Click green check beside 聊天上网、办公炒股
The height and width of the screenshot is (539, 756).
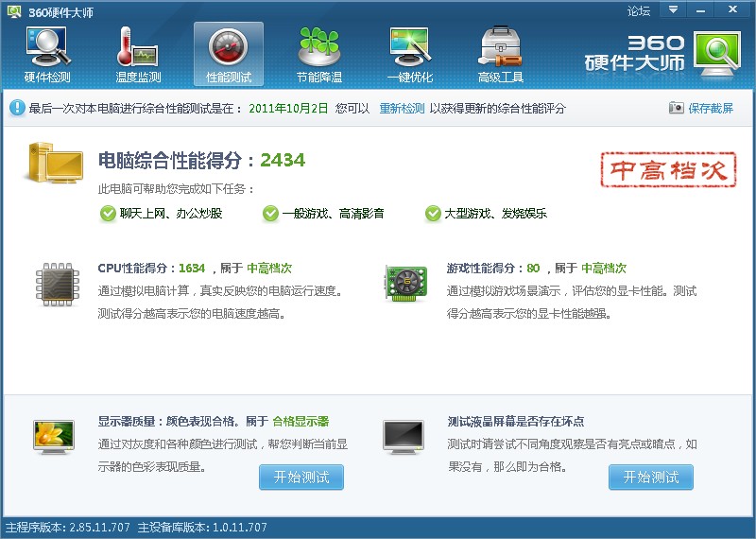tap(108, 214)
